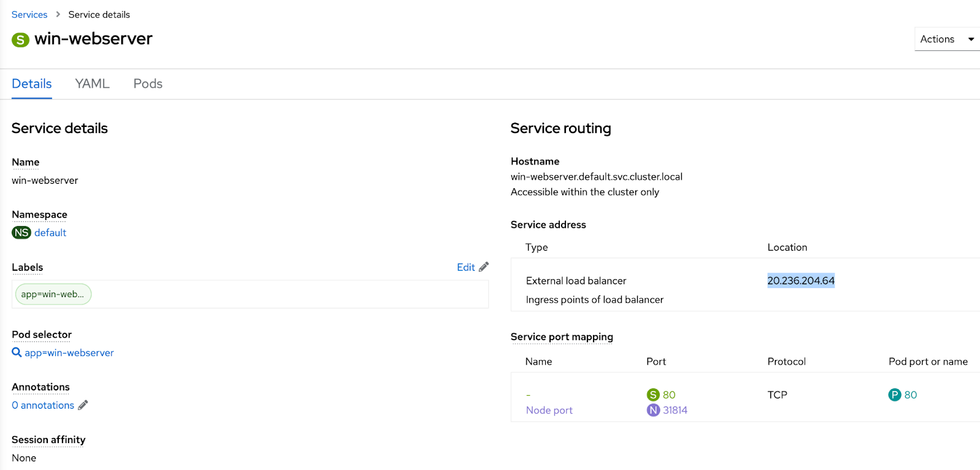Switch to the YAML tab

92,83
